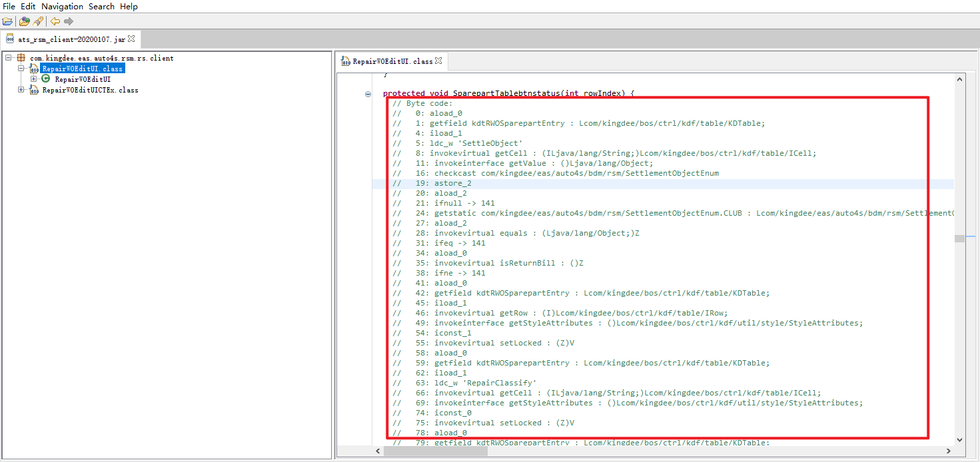Screen dimensions: 980x462
Task: Open a JAR file using the Open File icon
Action: tap(8, 21)
